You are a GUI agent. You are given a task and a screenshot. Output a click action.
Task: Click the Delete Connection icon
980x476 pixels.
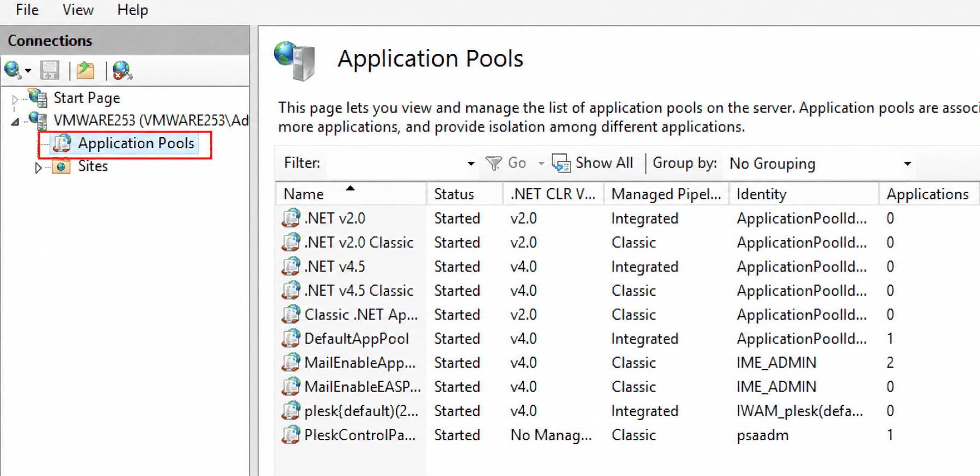(122, 70)
